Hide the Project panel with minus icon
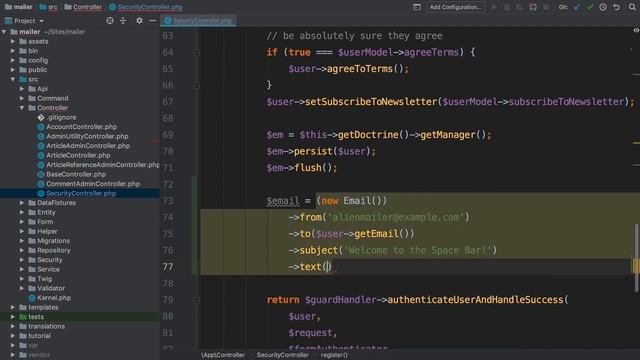 click(x=152, y=20)
